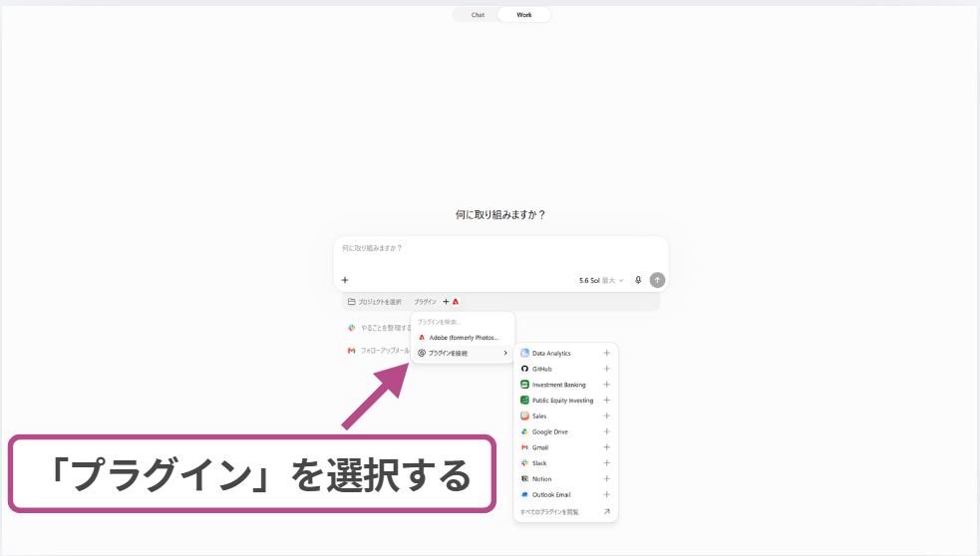This screenshot has height=556, width=980.
Task: Select Adobe (formerly Photos... plugin entry
Action: (463, 338)
